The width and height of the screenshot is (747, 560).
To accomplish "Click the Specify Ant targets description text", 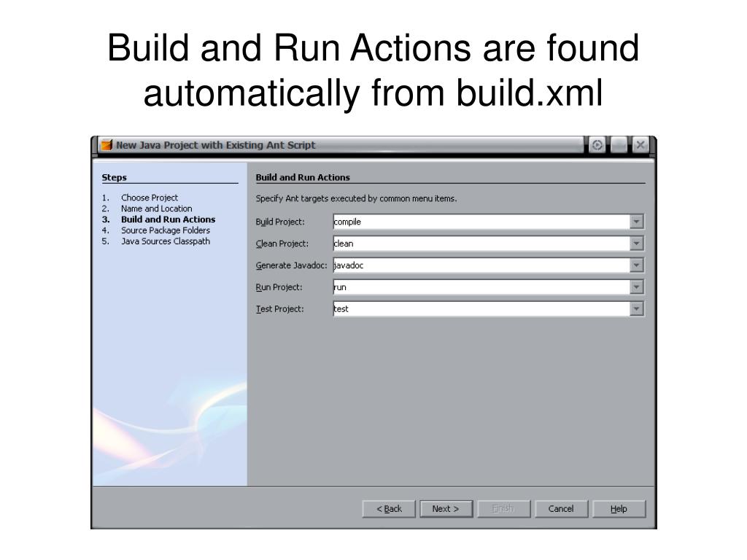I will [356, 198].
